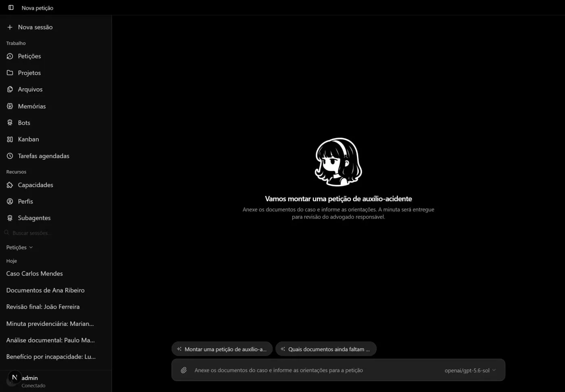This screenshot has height=392, width=565.
Task: Open Capacidades under Recursos
Action: coord(56,185)
